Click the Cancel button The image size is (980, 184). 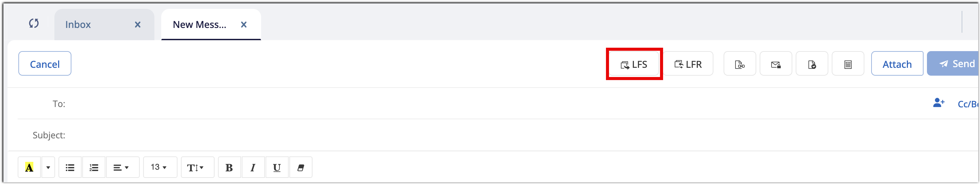[45, 64]
